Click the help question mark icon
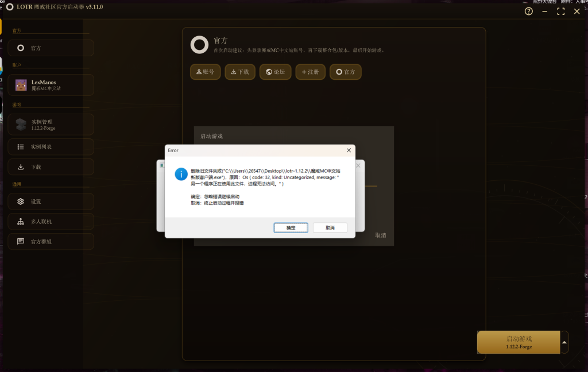This screenshot has width=588, height=372. coord(529,11)
